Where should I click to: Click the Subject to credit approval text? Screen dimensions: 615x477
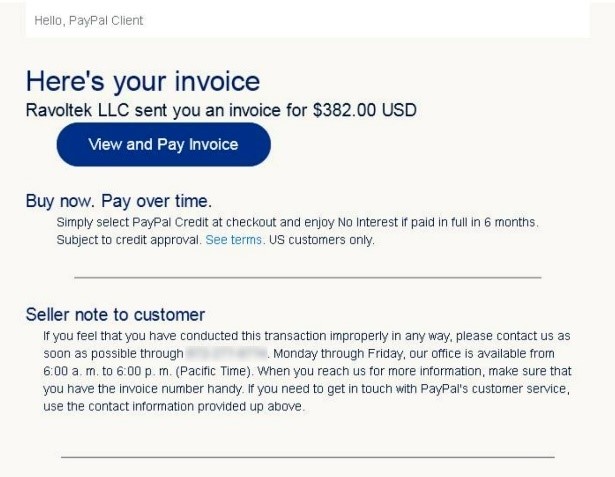coord(128,241)
